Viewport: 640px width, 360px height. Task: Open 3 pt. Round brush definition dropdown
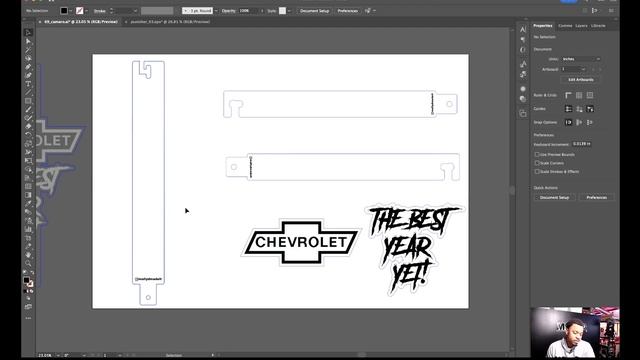pyautogui.click(x=216, y=11)
